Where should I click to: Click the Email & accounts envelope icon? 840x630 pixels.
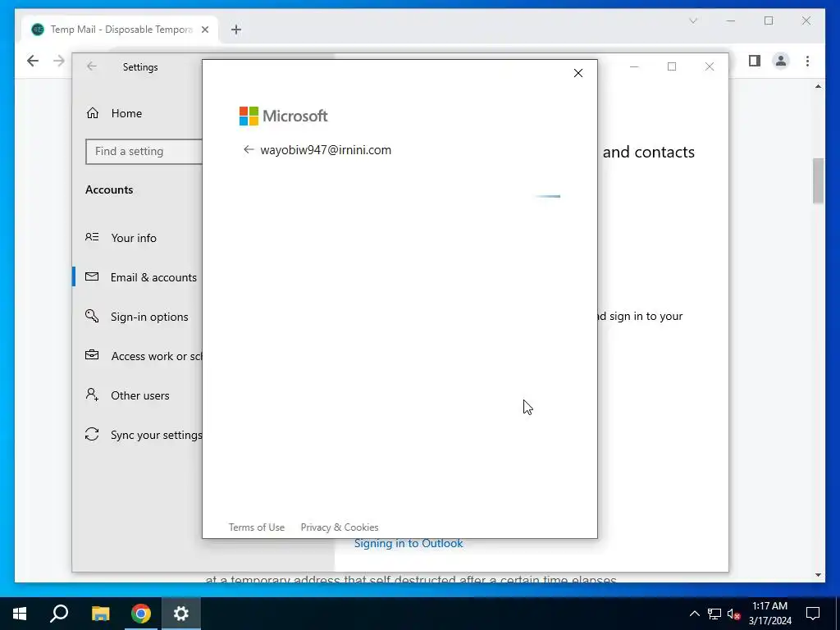(92, 276)
